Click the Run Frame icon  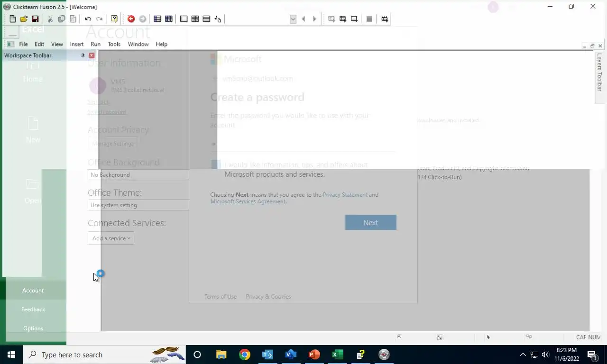[354, 19]
